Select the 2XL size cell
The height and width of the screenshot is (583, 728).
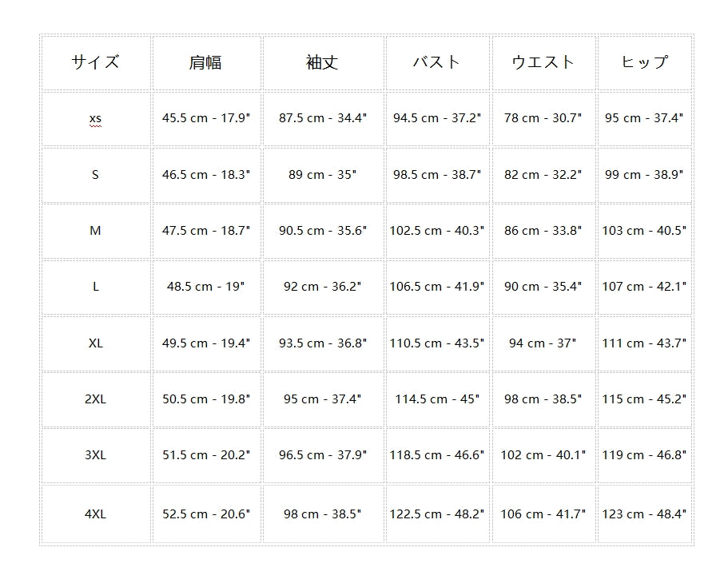pyautogui.click(x=95, y=399)
